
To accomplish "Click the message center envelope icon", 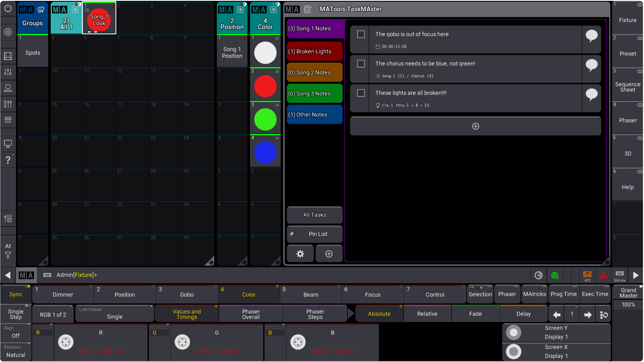I will tap(587, 275).
